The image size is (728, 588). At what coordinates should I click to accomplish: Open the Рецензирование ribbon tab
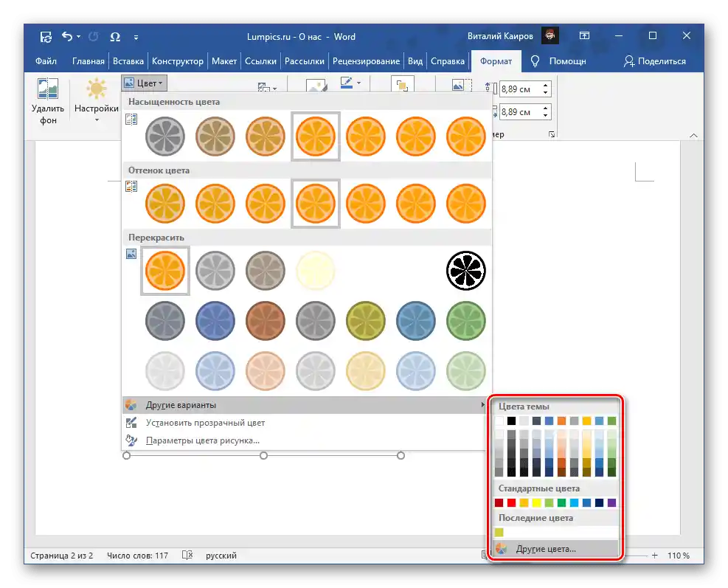click(366, 61)
